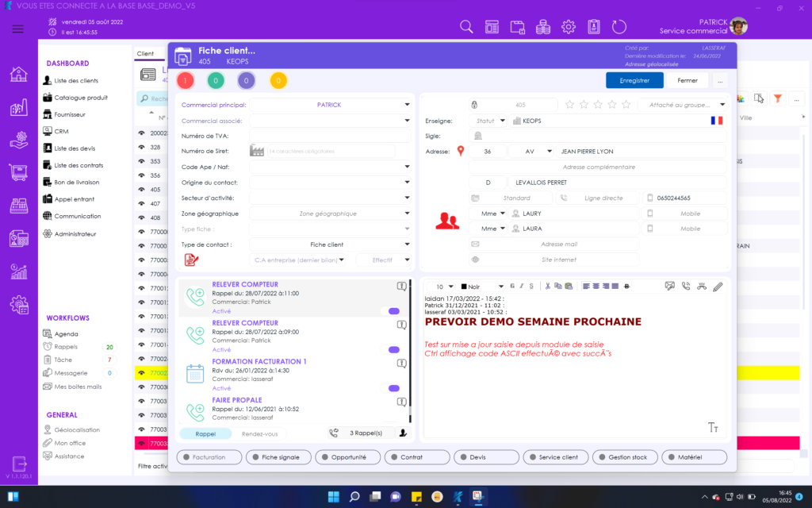812x508 pixels.
Task: Click the French flag icon beside the Enseigne field
Action: 717,121
